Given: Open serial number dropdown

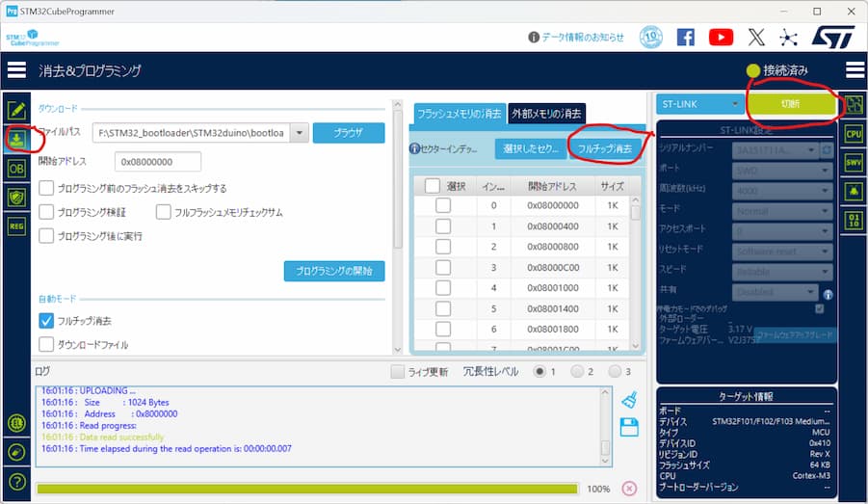Looking at the screenshot, I should 776,150.
